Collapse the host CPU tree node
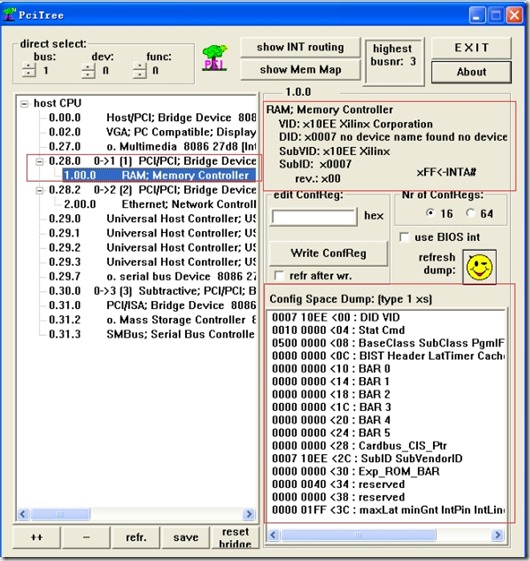The image size is (530, 561). (24, 104)
